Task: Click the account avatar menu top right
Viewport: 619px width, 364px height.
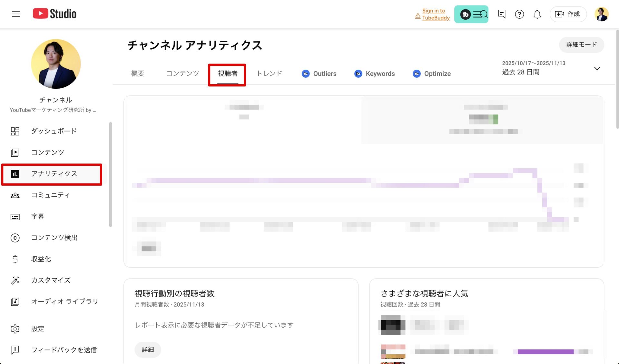Action: [601, 14]
